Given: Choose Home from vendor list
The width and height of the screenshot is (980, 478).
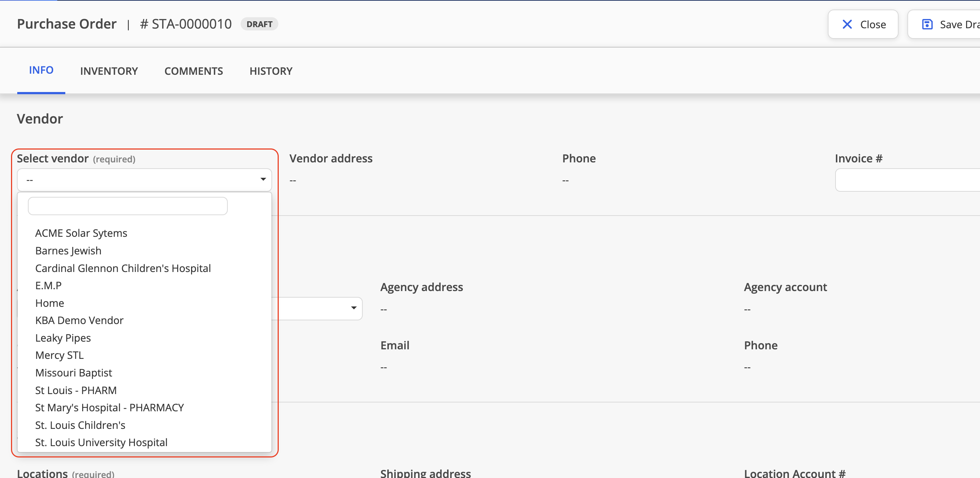Looking at the screenshot, I should tap(50, 303).
